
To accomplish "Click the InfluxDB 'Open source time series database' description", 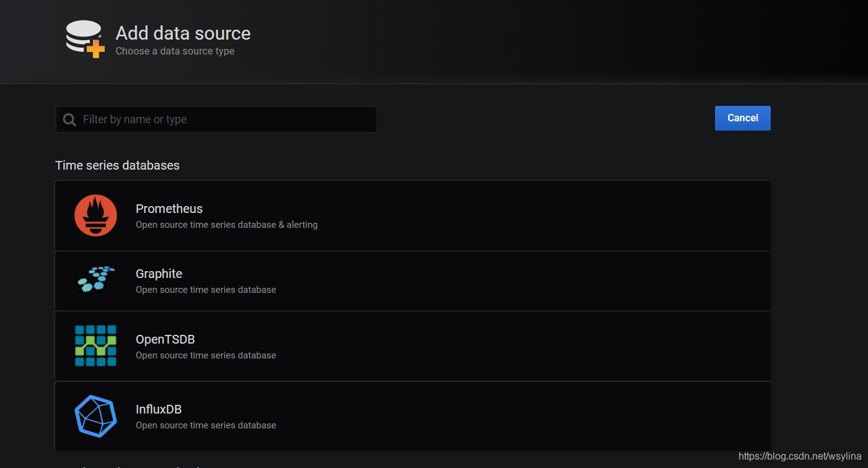I will coord(206,425).
